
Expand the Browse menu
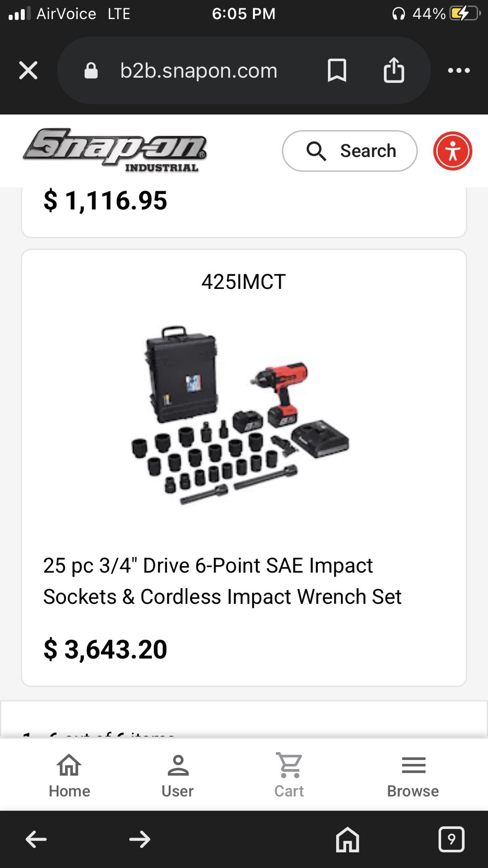click(413, 775)
